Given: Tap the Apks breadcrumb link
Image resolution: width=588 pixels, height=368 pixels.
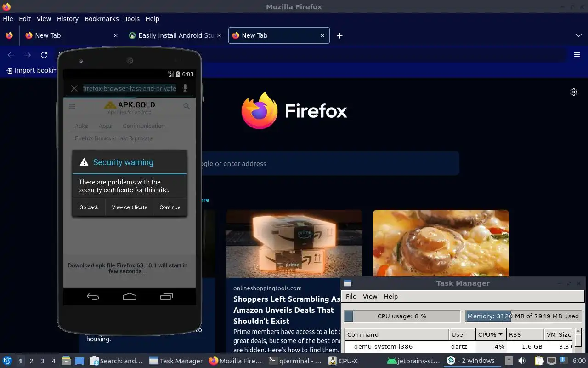Looking at the screenshot, I should pos(81,126).
